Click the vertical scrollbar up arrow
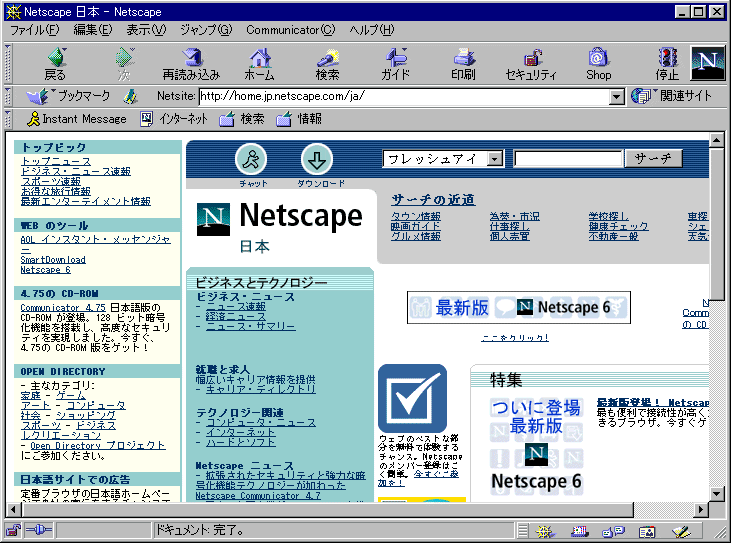This screenshot has width=731, height=543. (716, 140)
